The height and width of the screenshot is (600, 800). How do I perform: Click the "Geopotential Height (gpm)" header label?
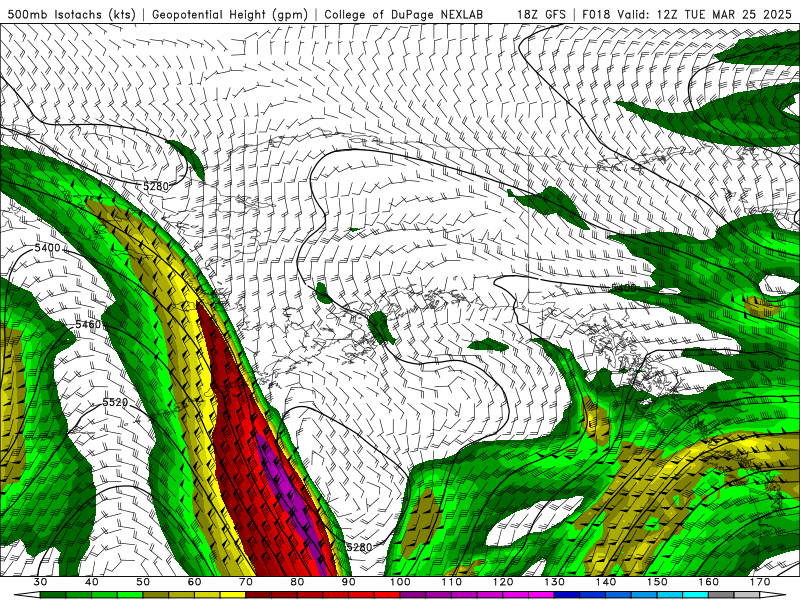pos(230,14)
